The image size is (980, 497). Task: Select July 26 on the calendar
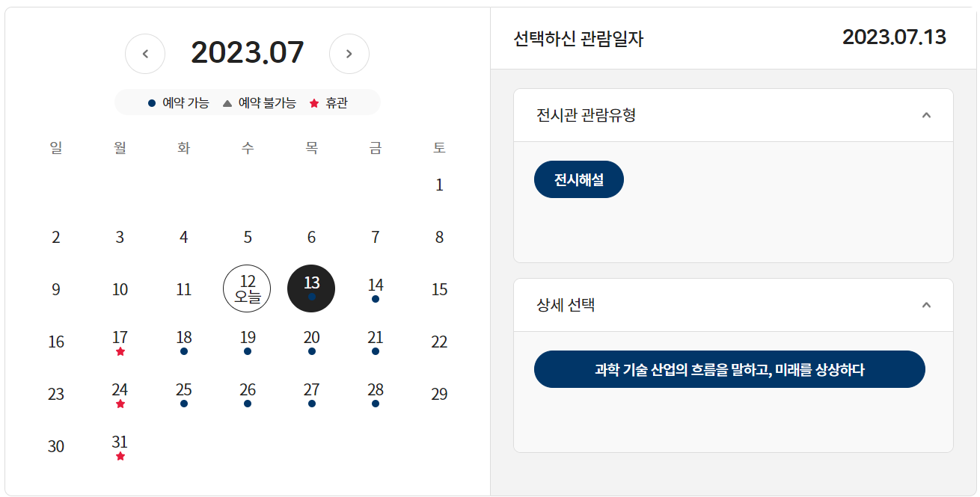tap(247, 390)
